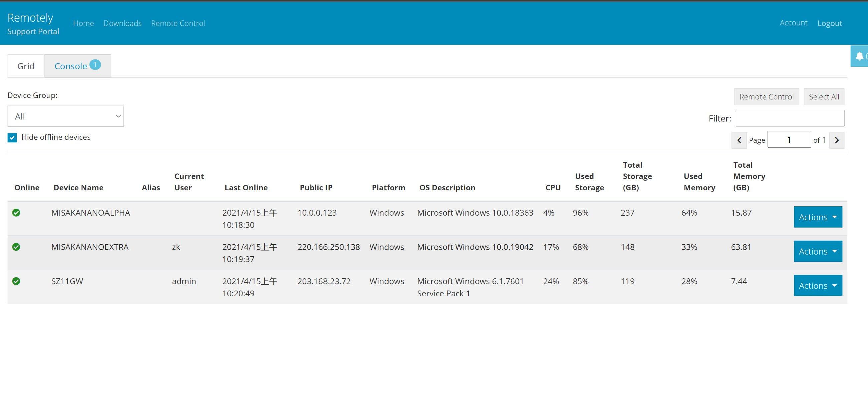
Task: Click OS description Microsoft Windows 10.0.18363
Action: pos(475,213)
